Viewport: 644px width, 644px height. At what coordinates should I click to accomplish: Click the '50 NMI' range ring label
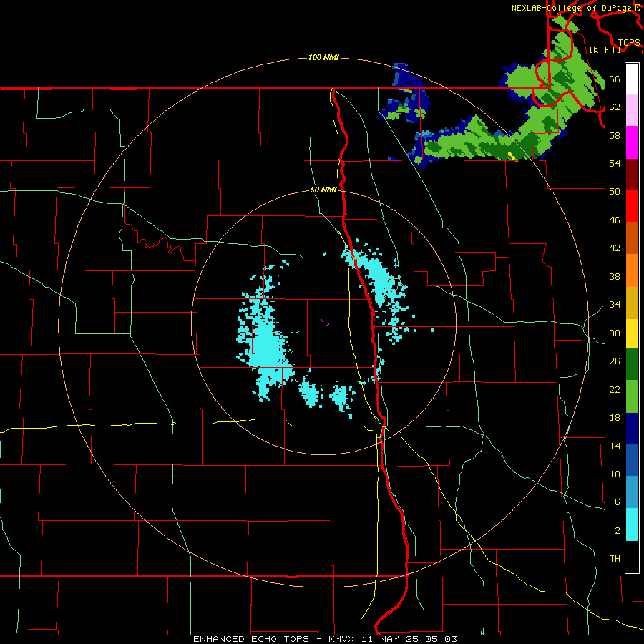pos(323,190)
